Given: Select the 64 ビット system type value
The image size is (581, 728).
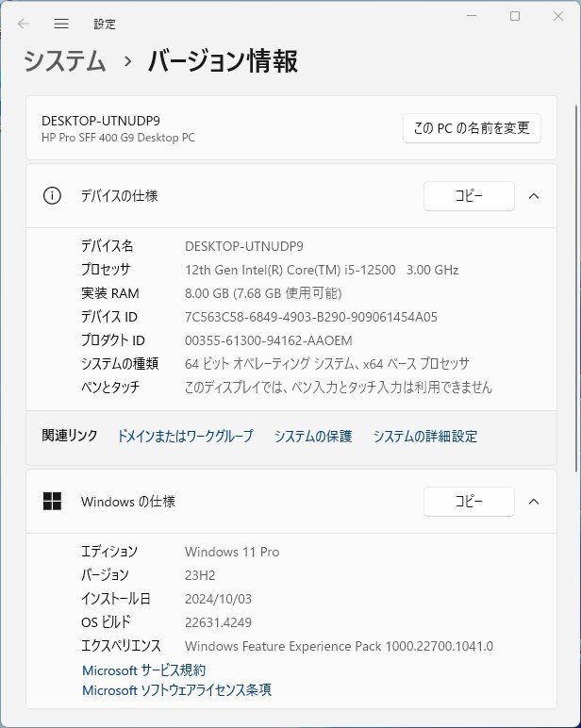Looking at the screenshot, I should point(327,364).
